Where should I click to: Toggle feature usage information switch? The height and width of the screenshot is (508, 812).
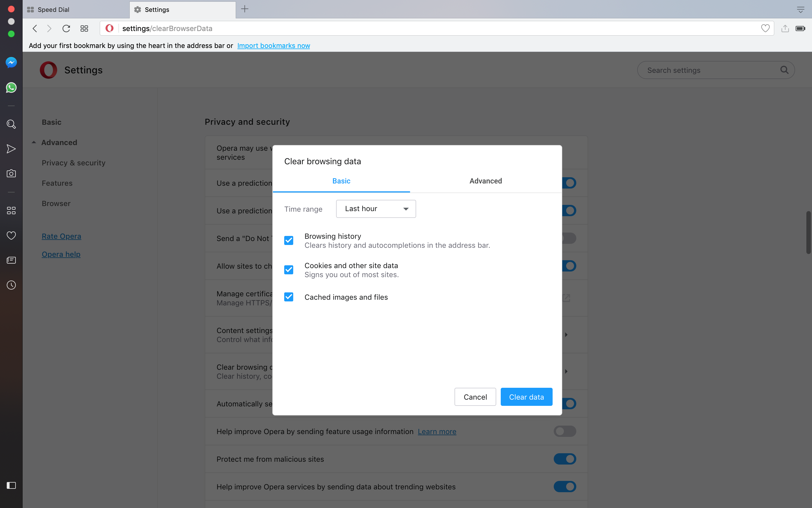565,432
